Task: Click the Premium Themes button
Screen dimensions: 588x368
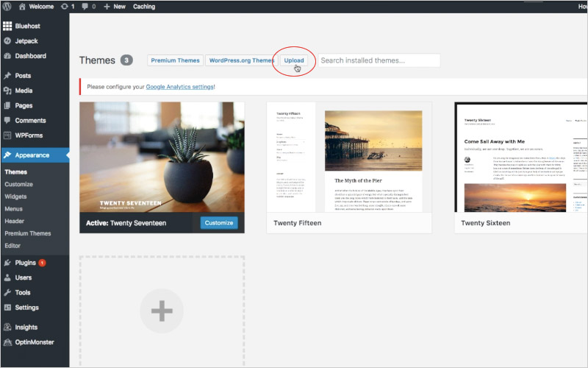Action: pyautogui.click(x=175, y=60)
